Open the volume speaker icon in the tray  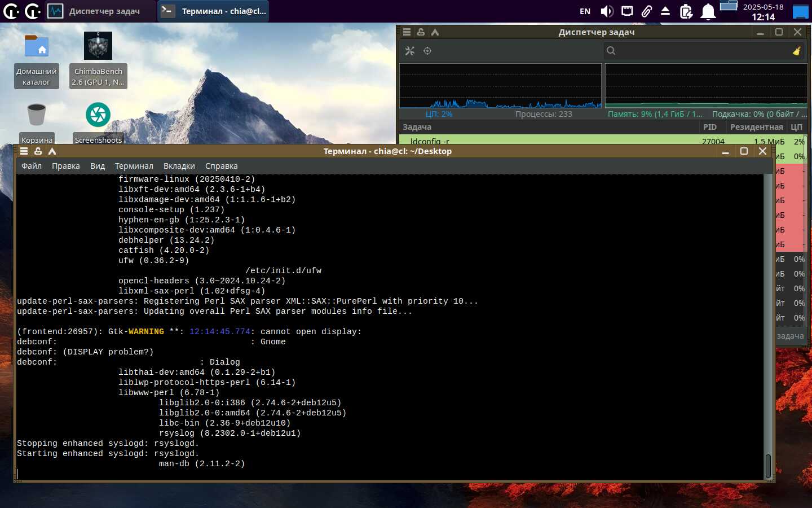(x=607, y=11)
